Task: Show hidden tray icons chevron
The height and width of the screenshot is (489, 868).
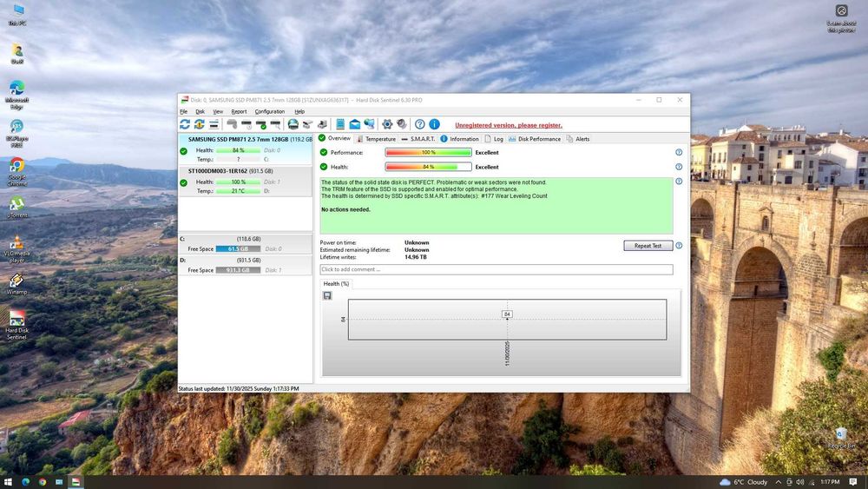Action: (779, 482)
